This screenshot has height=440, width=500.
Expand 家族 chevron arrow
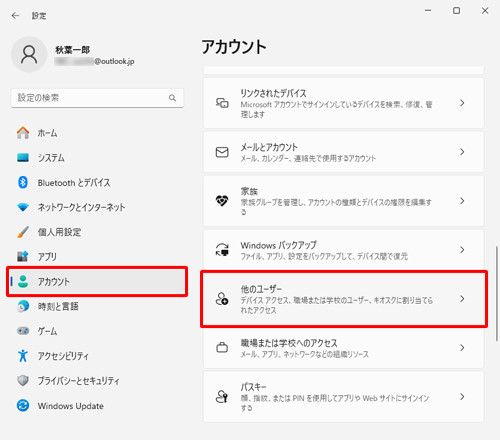462,201
